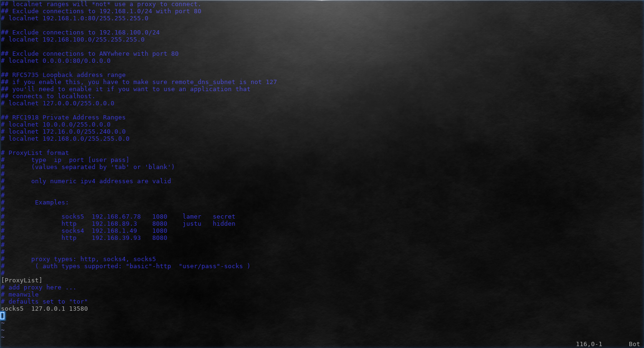Click the defaults set to tor comment
Screen dimensions: 644x348
pos(45,301)
